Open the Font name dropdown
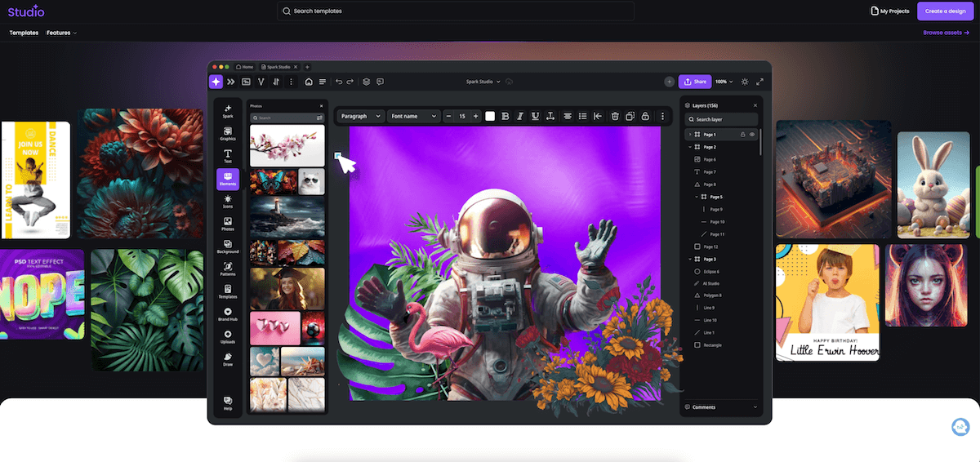 [413, 117]
